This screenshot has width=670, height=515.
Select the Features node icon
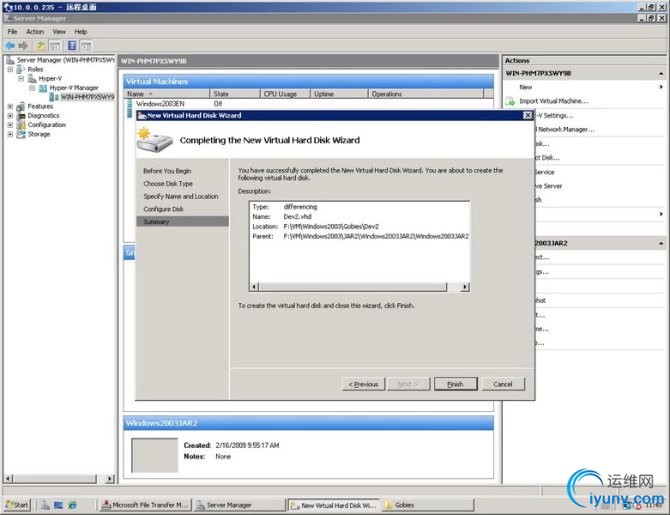21,106
